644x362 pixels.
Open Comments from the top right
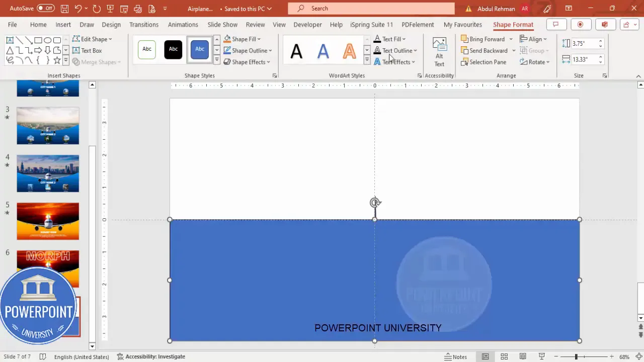tap(555, 24)
